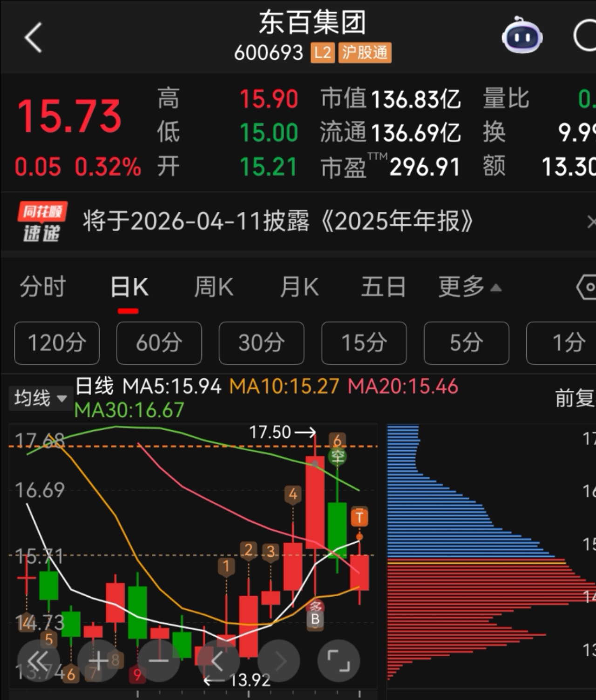
Task: Tap the L2 badge
Action: [x=323, y=53]
